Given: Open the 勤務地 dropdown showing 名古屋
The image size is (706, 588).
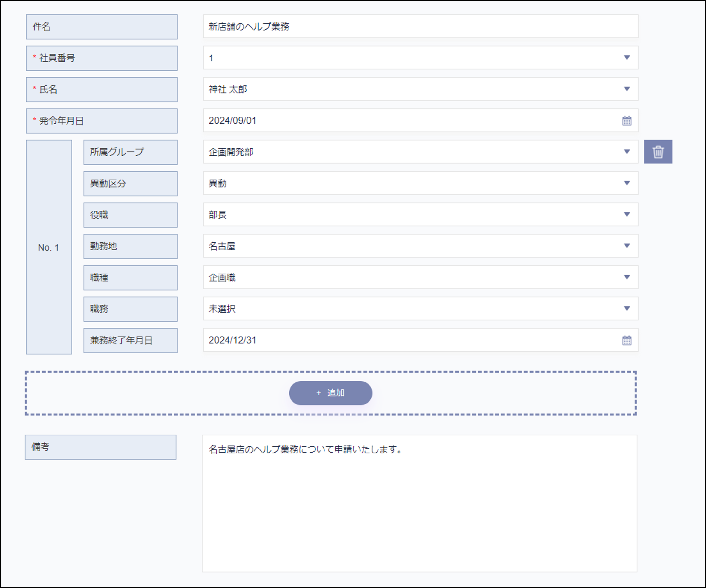Looking at the screenshot, I should click(421, 246).
